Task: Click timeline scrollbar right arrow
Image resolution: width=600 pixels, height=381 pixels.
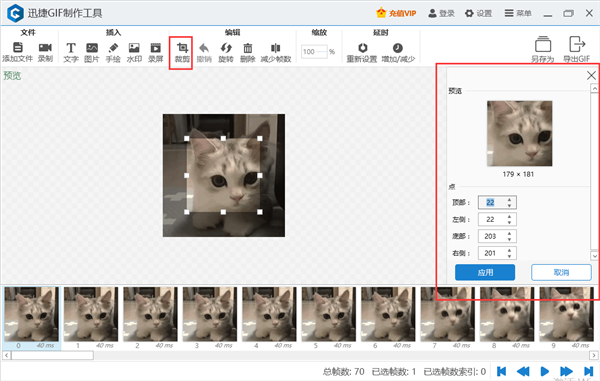Action: [593, 356]
